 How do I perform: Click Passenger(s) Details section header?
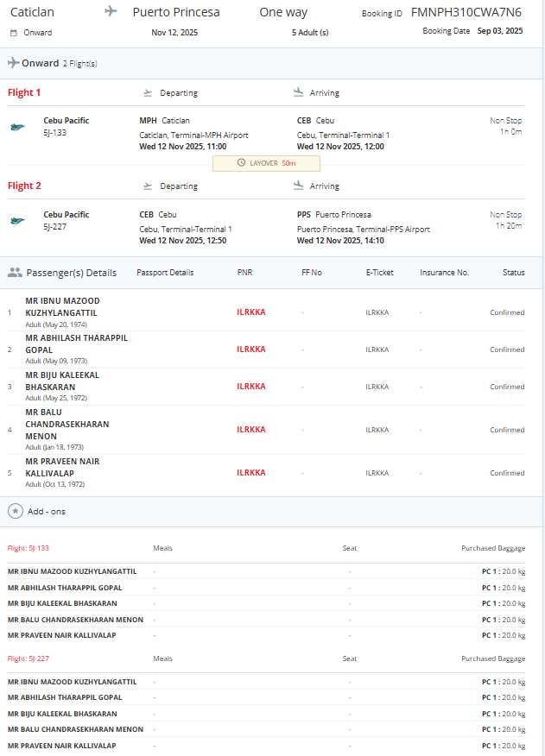click(x=72, y=273)
